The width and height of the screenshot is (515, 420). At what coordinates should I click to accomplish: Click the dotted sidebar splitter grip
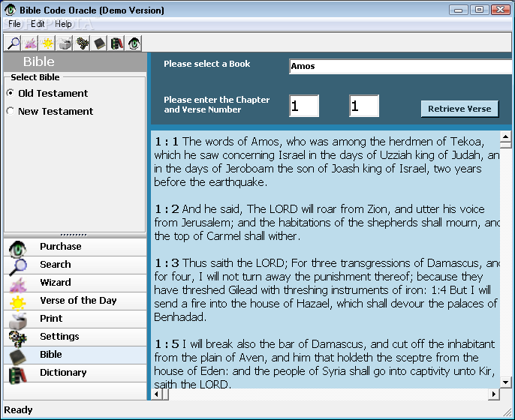pos(74,235)
